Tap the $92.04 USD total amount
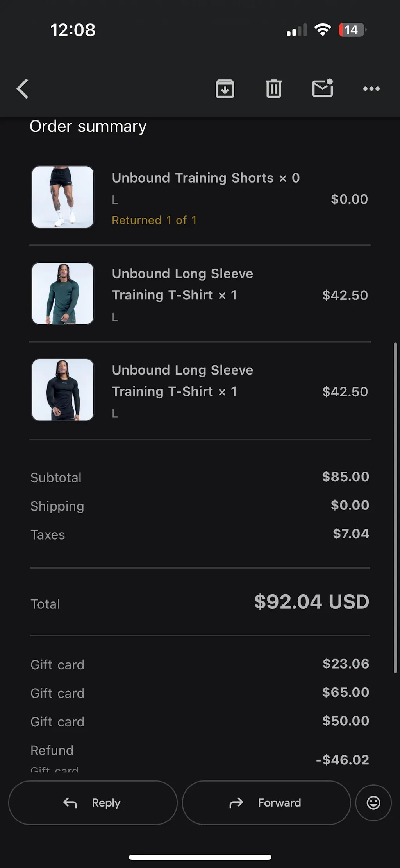Image resolution: width=400 pixels, height=868 pixels. (312, 601)
